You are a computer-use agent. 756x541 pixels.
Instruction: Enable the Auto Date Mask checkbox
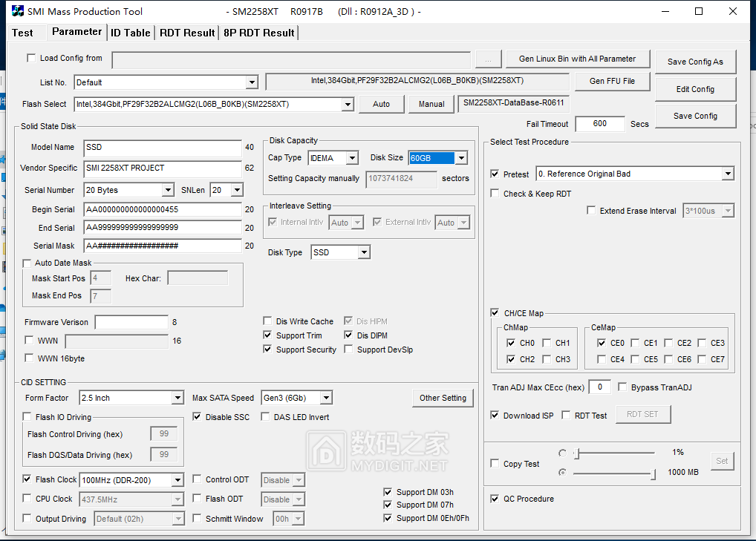(27, 263)
